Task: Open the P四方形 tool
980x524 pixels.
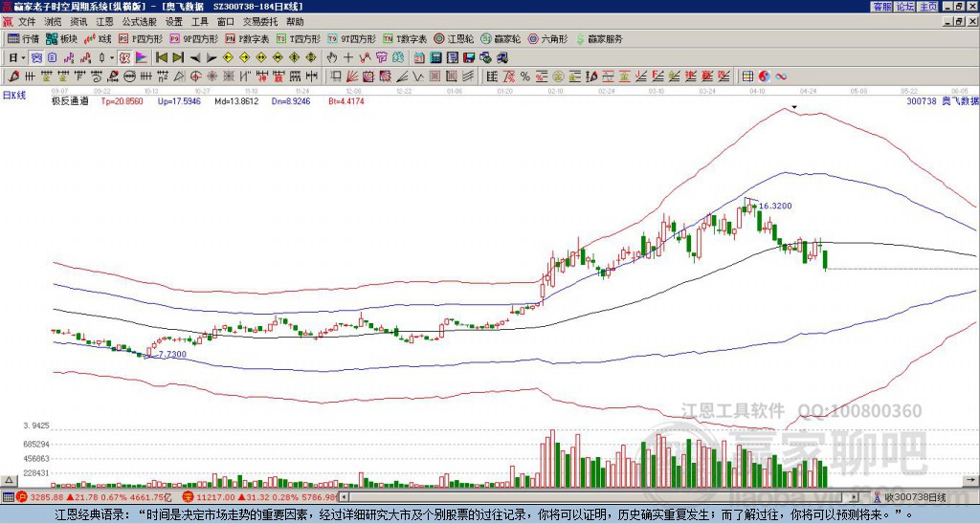Action: [x=141, y=39]
